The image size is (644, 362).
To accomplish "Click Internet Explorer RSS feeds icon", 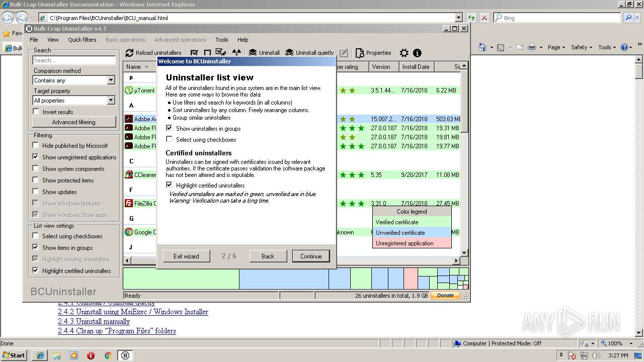I will 501,47.
